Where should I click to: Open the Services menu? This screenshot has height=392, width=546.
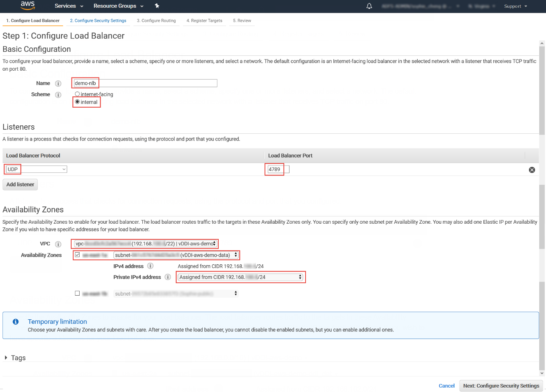[x=66, y=6]
